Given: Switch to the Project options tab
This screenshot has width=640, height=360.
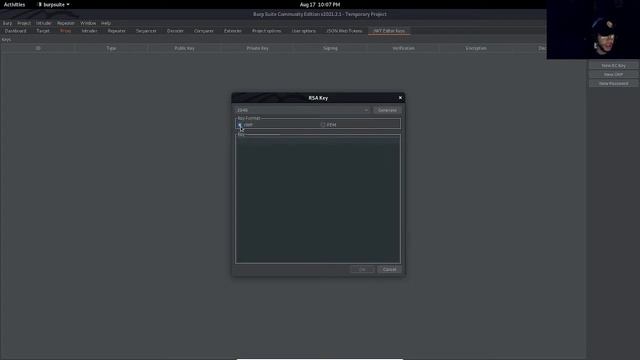Looking at the screenshot, I should pos(267,31).
